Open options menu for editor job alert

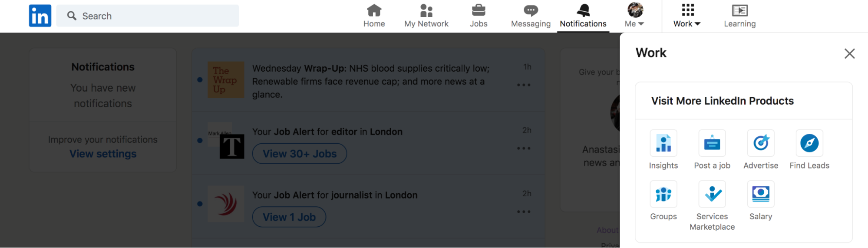[524, 149]
